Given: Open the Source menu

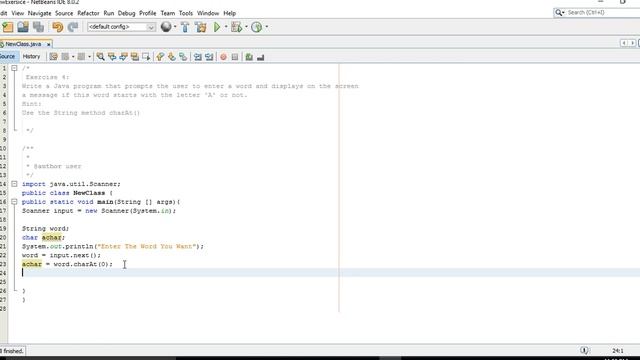Looking at the screenshot, I should click(64, 13).
